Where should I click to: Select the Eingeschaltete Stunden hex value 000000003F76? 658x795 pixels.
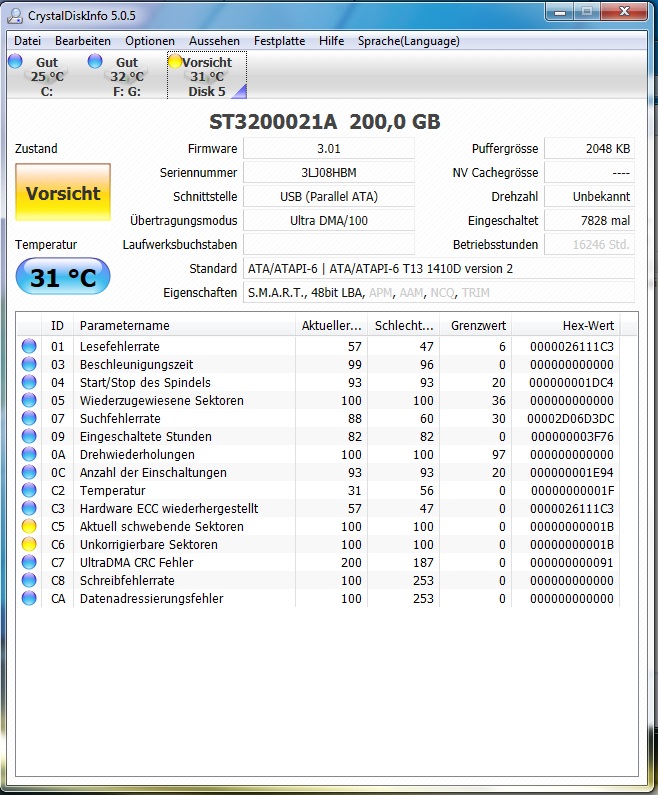(572, 436)
